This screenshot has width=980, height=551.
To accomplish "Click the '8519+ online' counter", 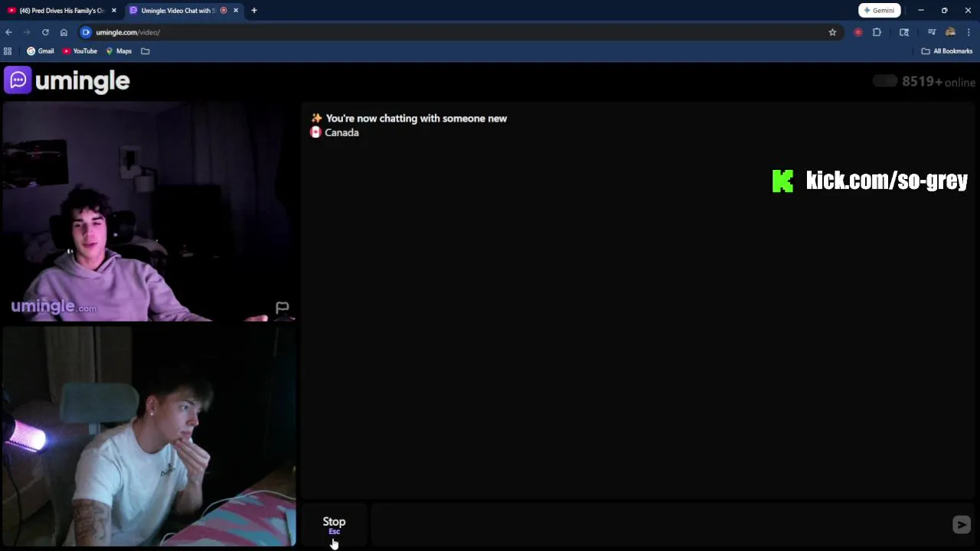I will pos(939,82).
